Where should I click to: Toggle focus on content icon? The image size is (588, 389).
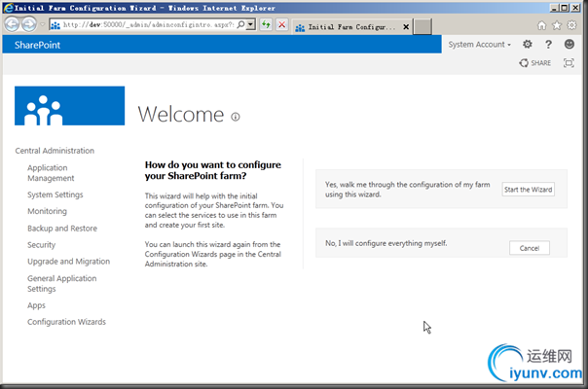[569, 63]
